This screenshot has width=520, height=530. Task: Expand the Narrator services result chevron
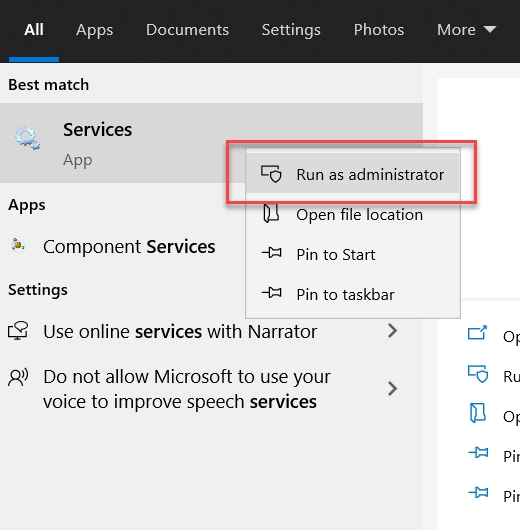click(x=392, y=331)
